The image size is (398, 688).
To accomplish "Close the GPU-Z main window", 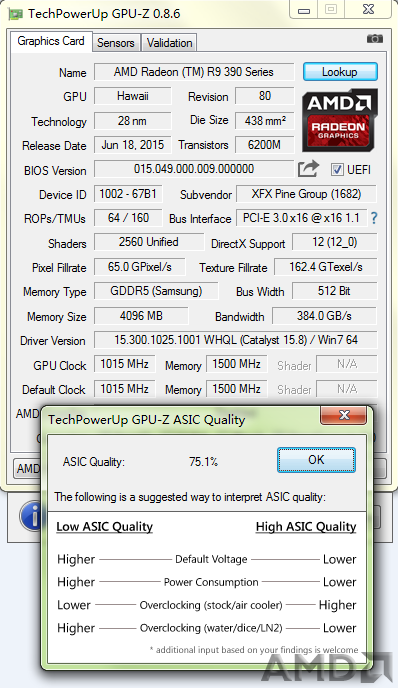I will click(x=369, y=9).
